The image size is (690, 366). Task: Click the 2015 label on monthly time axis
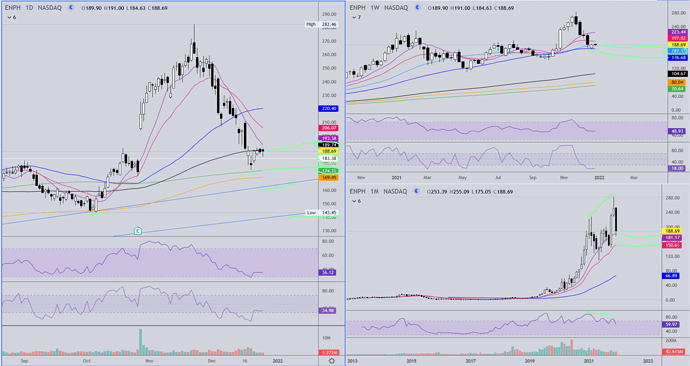tap(411, 361)
